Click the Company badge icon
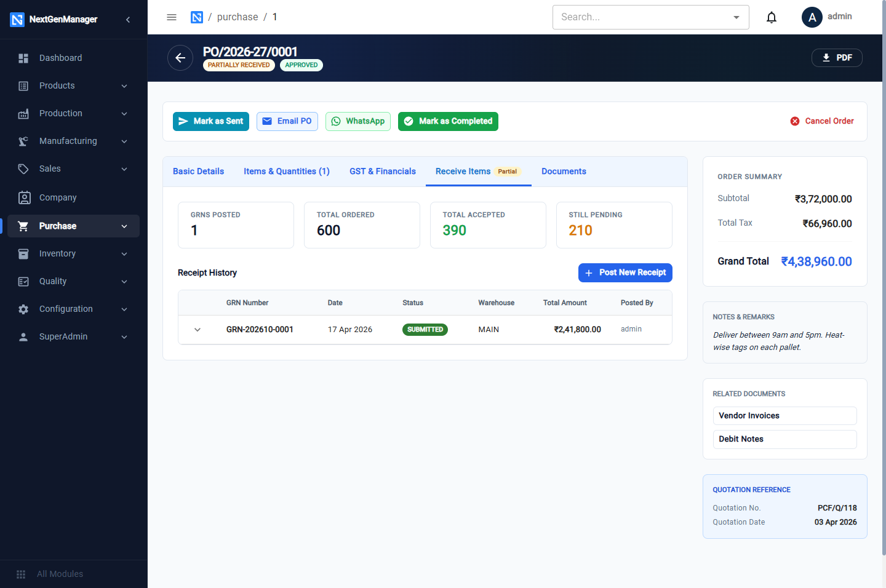Viewport: 886px width, 588px height. coord(25,197)
